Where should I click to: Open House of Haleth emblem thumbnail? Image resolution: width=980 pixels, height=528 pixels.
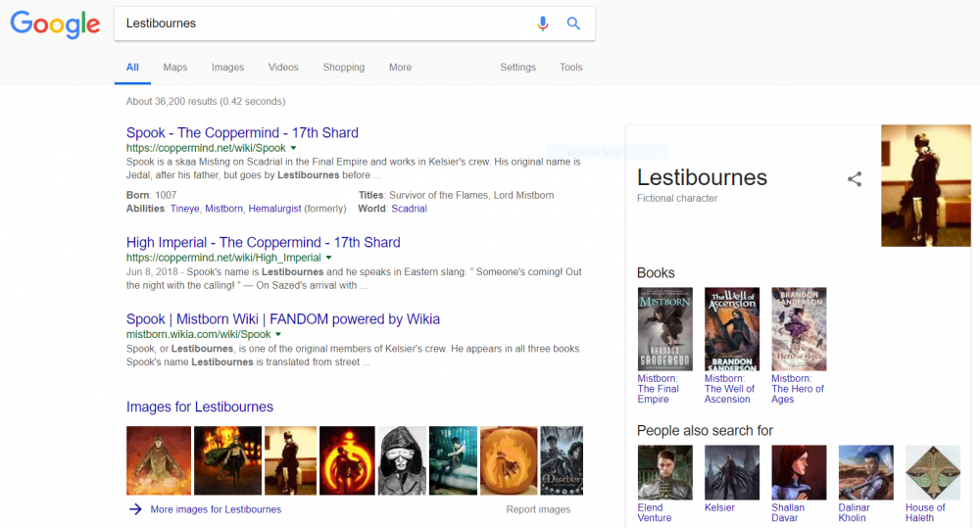pos(933,472)
